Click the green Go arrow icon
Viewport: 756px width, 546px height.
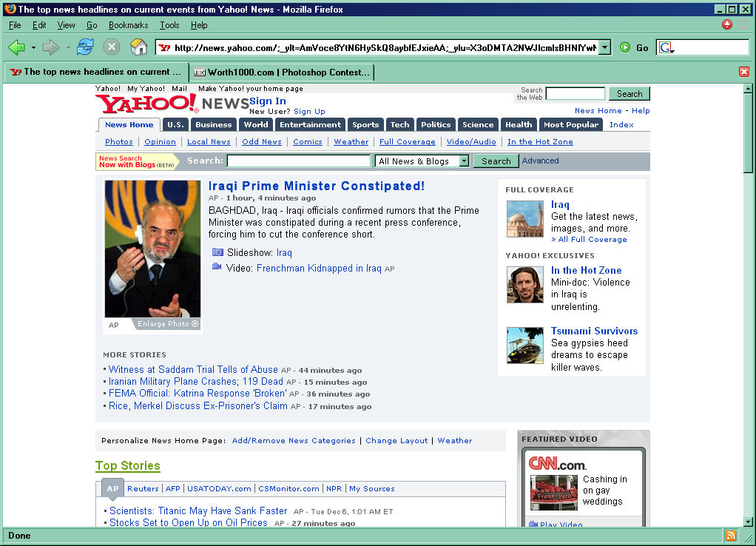click(x=625, y=47)
